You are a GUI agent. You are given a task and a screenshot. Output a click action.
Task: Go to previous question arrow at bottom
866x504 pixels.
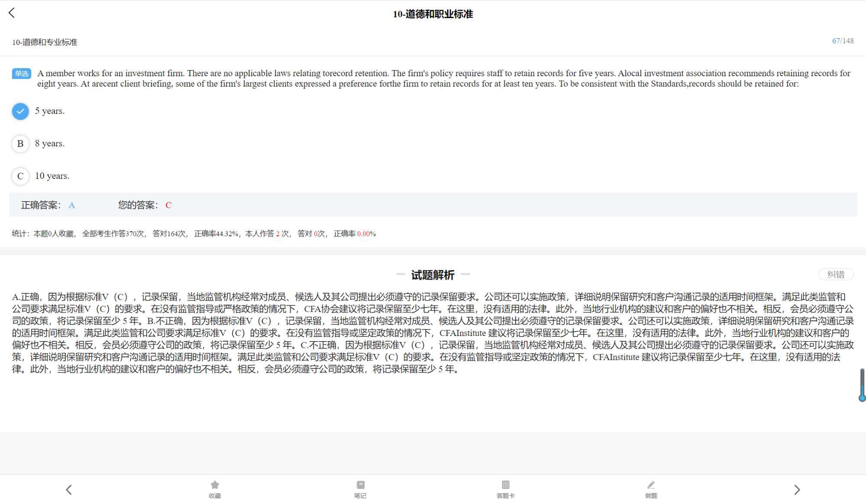coord(69,490)
